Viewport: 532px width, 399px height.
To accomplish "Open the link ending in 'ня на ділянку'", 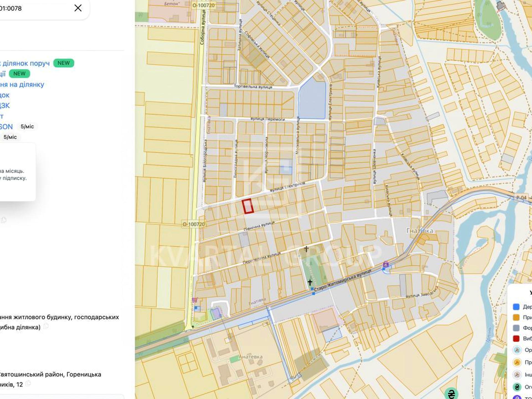I will pos(22,84).
